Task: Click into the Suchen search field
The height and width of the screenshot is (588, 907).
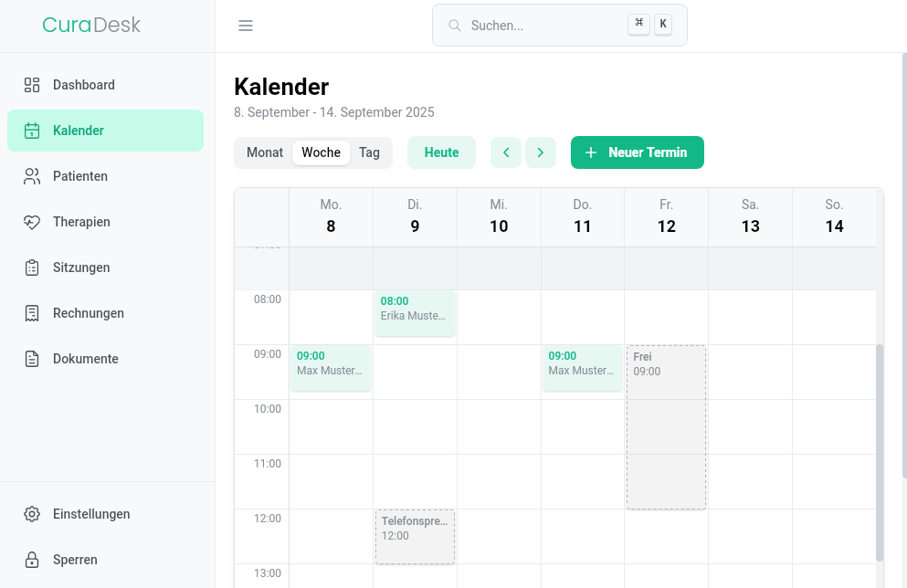Action: 539,25
